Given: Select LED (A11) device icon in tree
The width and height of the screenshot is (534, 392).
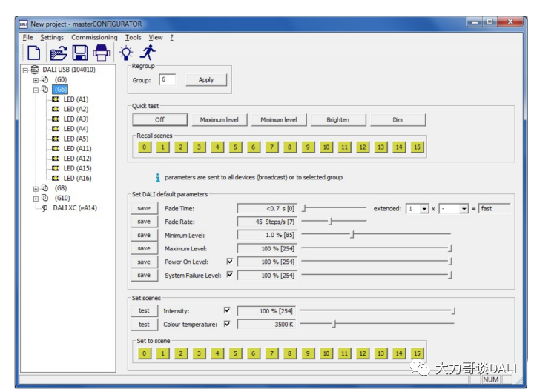Looking at the screenshot, I should (x=55, y=149).
